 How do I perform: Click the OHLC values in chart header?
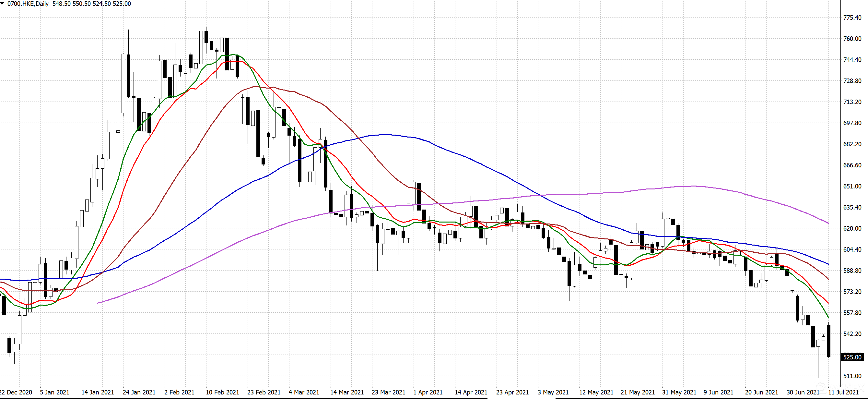pyautogui.click(x=92, y=4)
